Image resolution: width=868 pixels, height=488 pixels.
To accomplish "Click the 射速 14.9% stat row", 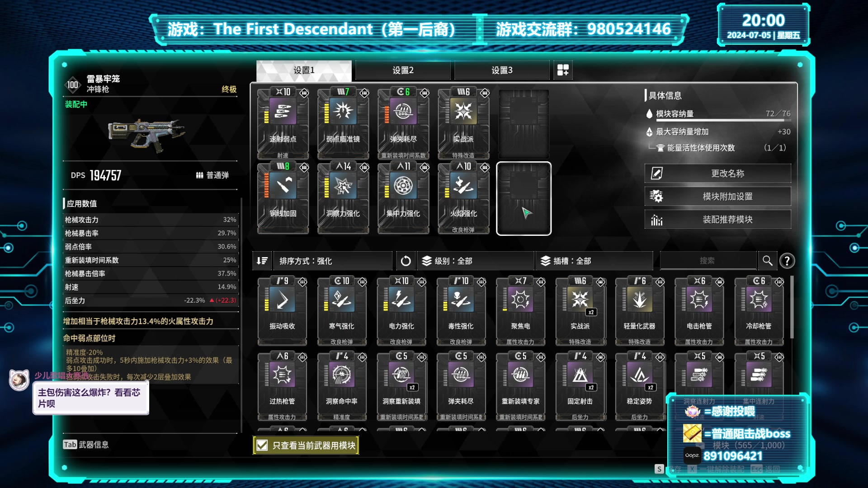I will [x=151, y=287].
